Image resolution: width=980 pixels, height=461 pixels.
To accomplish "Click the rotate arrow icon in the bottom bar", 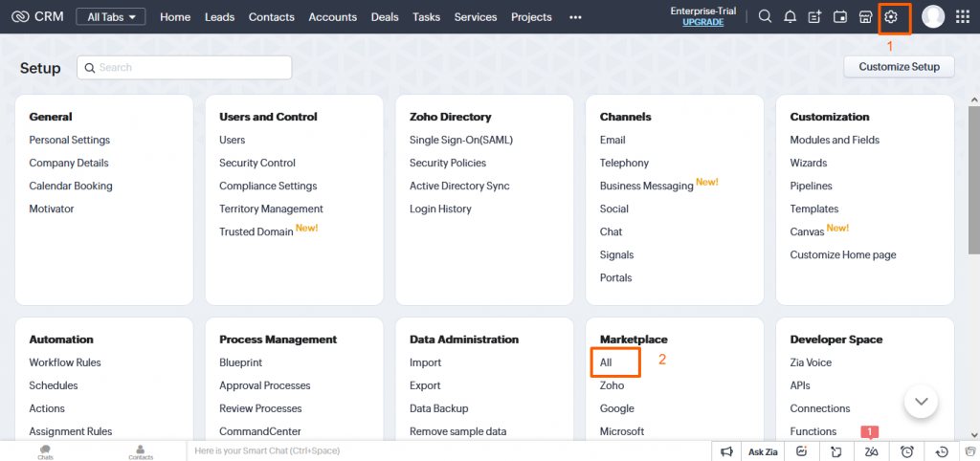I will 836,451.
